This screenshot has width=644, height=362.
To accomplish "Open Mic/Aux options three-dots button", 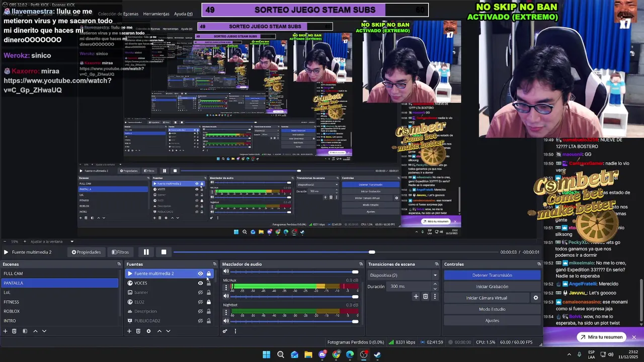I will coord(226,288).
